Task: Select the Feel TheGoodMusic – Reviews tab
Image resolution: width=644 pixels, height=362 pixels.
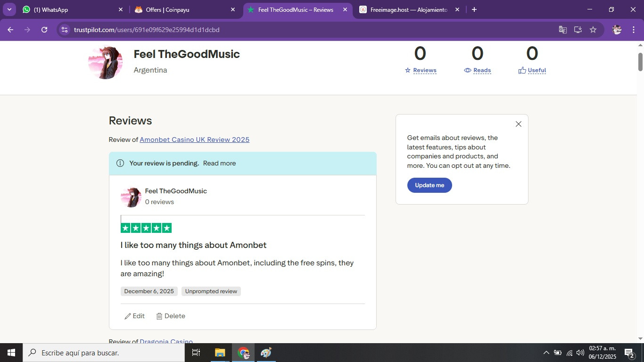Action: pyautogui.click(x=297, y=9)
